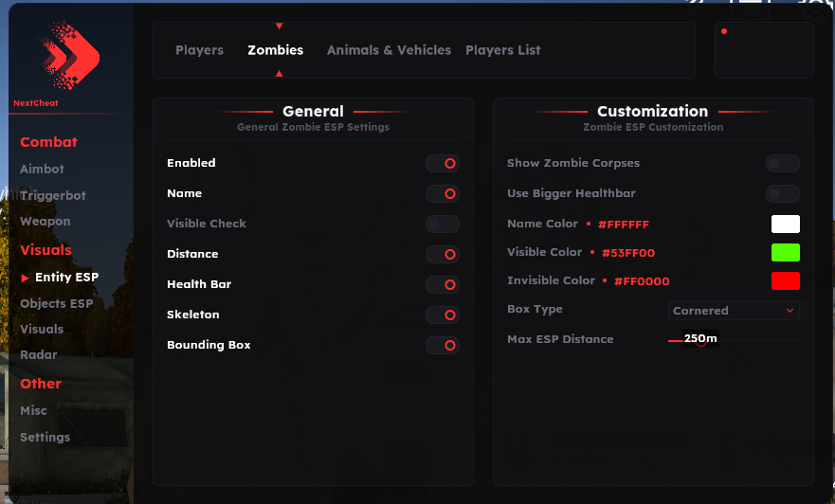Click the red dot in top-right panel

pyautogui.click(x=724, y=31)
